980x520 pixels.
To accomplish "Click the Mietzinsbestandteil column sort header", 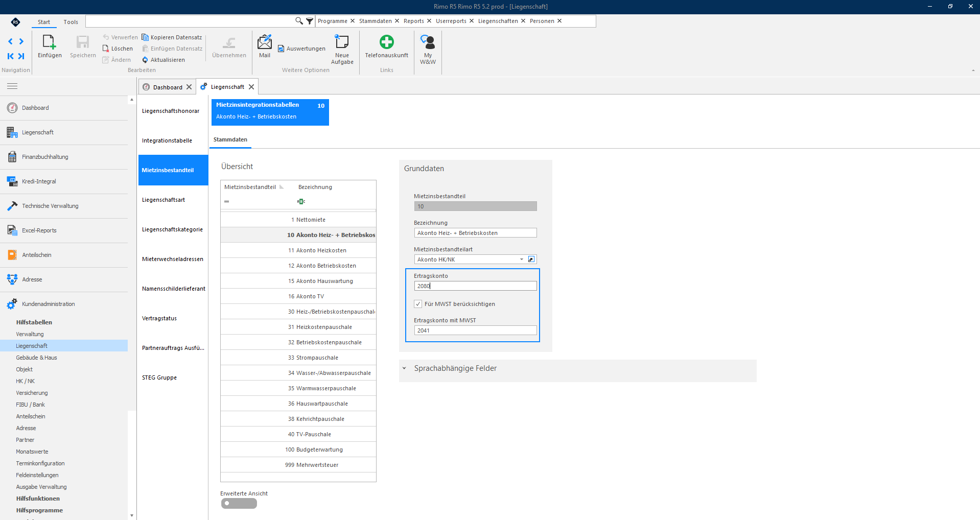I will click(x=254, y=187).
